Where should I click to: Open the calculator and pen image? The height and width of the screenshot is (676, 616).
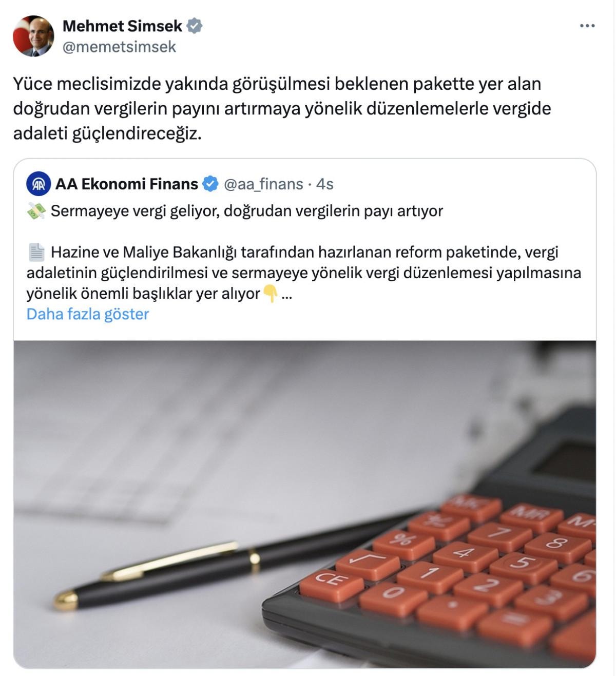(305, 504)
